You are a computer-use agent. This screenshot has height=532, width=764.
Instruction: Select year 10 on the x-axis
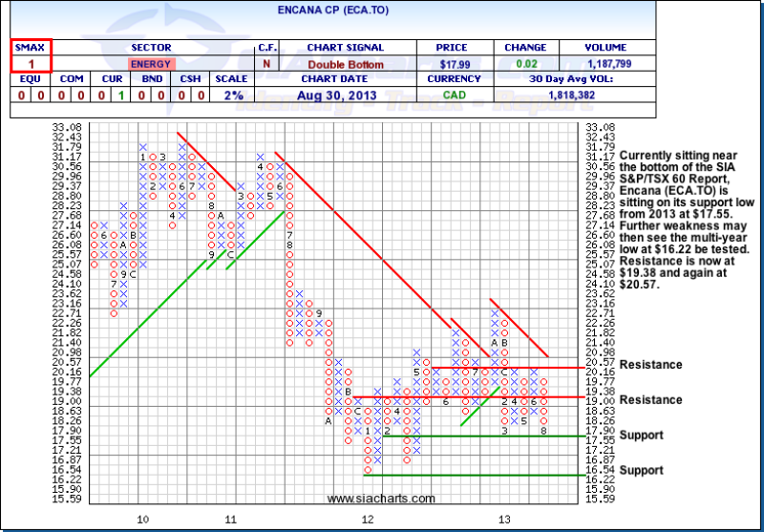142,519
